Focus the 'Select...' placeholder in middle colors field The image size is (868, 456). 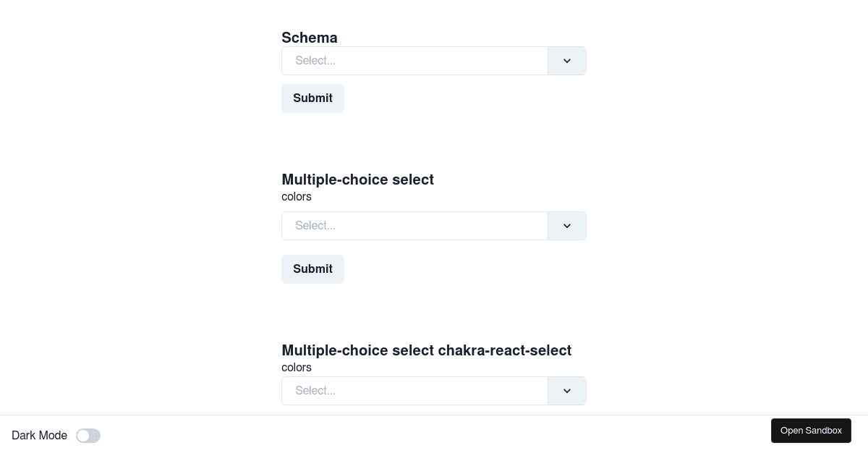tap(315, 226)
